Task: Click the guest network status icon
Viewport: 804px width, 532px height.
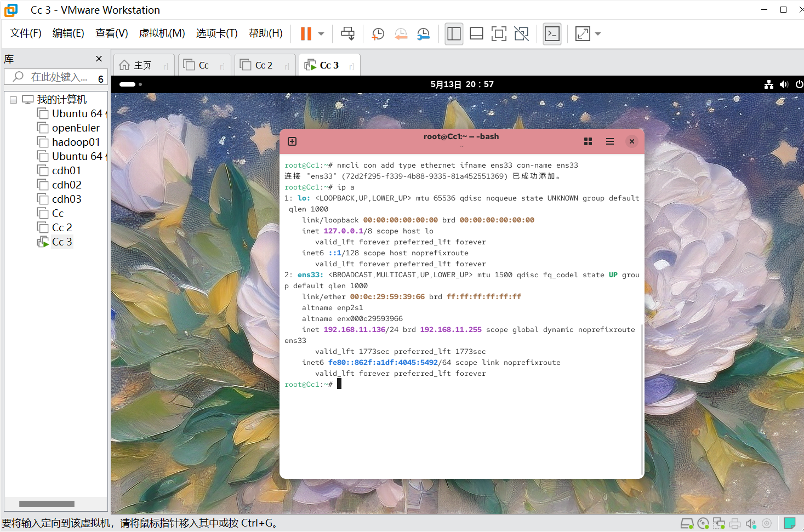Action: [x=769, y=84]
